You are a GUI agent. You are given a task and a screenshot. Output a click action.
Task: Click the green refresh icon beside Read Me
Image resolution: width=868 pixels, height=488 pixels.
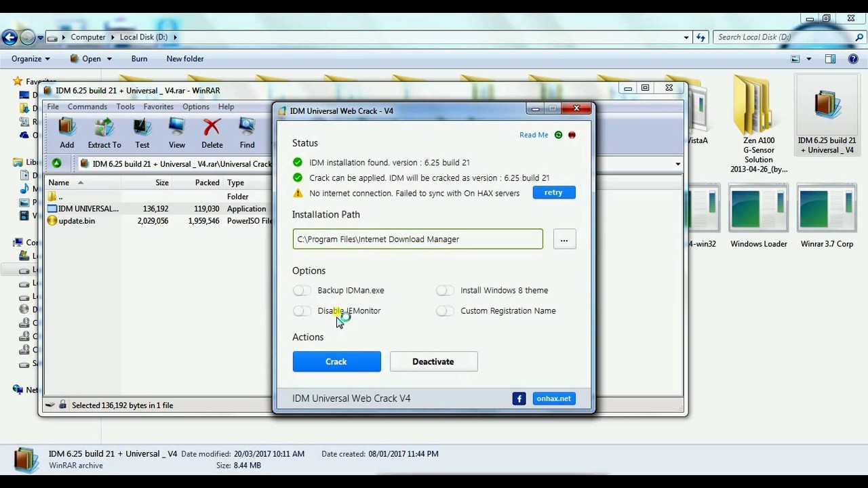(x=558, y=135)
